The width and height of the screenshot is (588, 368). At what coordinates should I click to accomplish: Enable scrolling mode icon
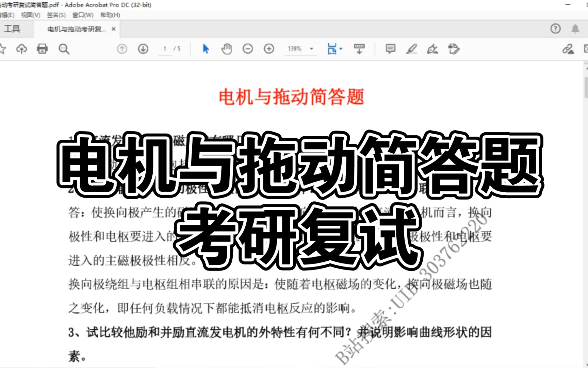tap(359, 49)
